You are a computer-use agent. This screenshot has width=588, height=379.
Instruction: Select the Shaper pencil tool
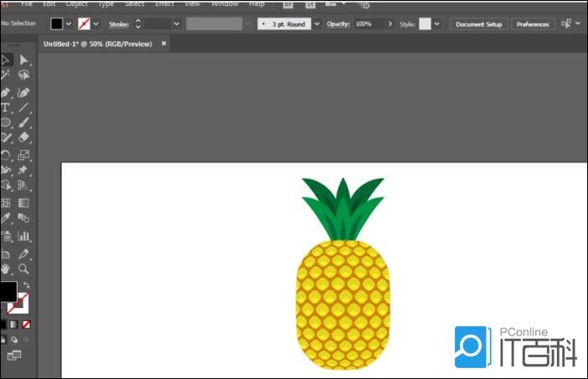tap(5, 138)
